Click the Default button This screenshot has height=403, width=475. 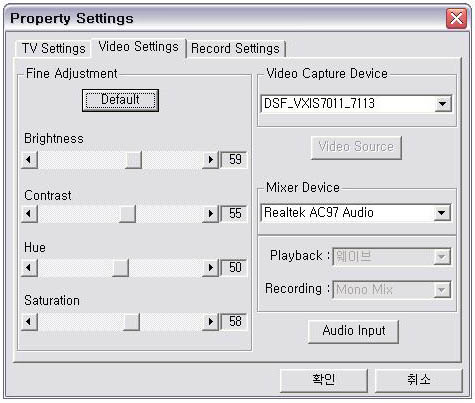point(120,100)
